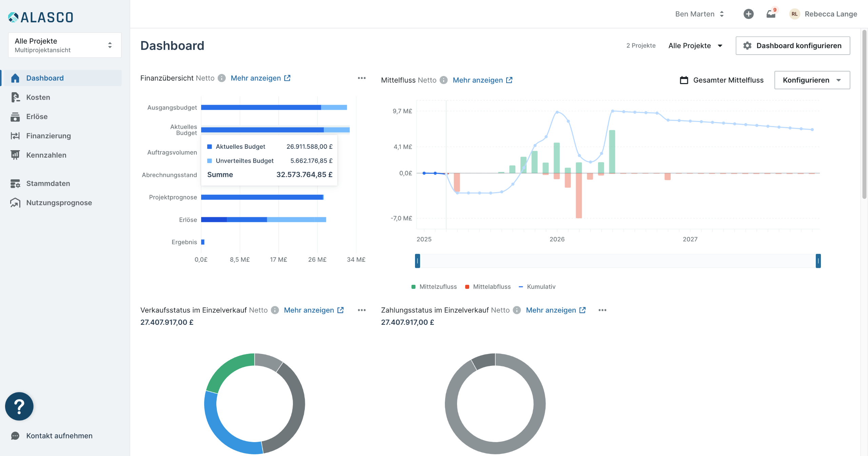
Task: Click info icon beside Mittelfluss Netto
Action: [x=443, y=80]
